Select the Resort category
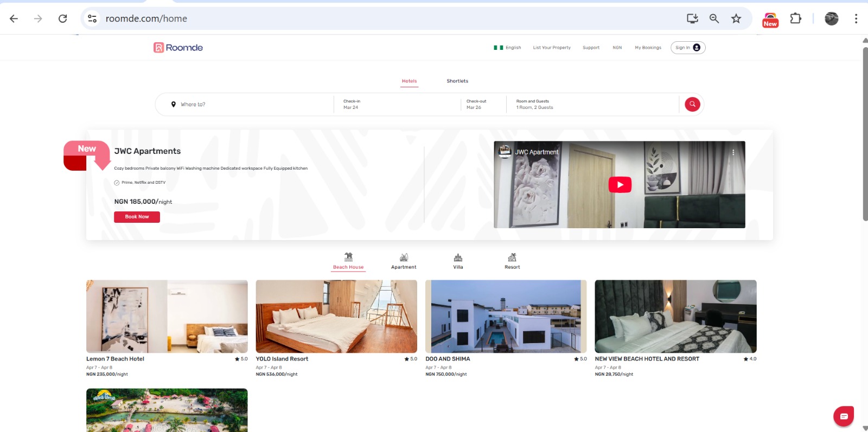 tap(512, 261)
